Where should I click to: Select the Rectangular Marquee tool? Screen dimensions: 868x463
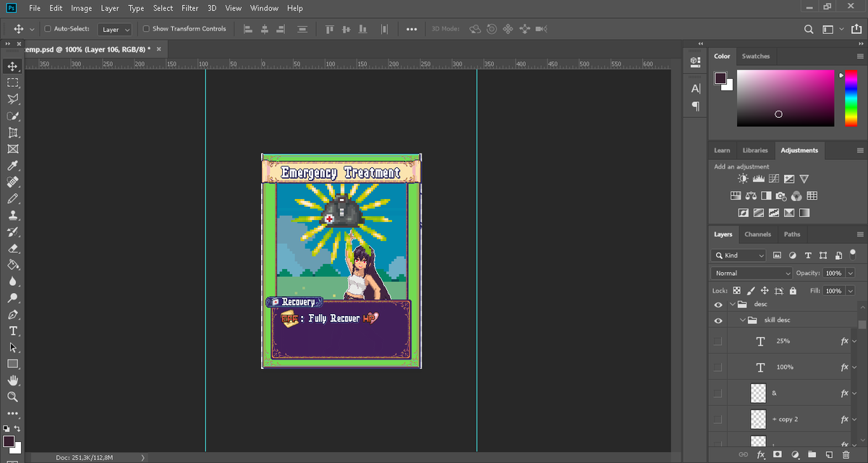click(12, 83)
